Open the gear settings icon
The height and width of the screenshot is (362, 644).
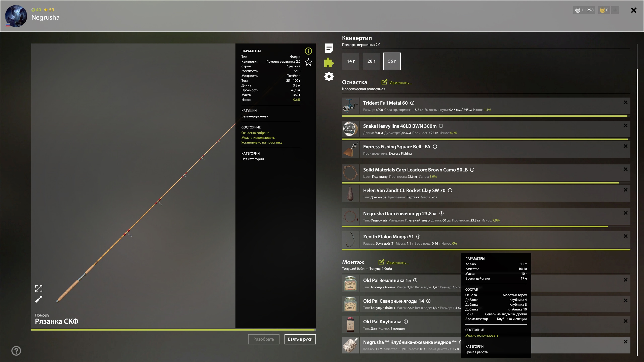point(329,76)
